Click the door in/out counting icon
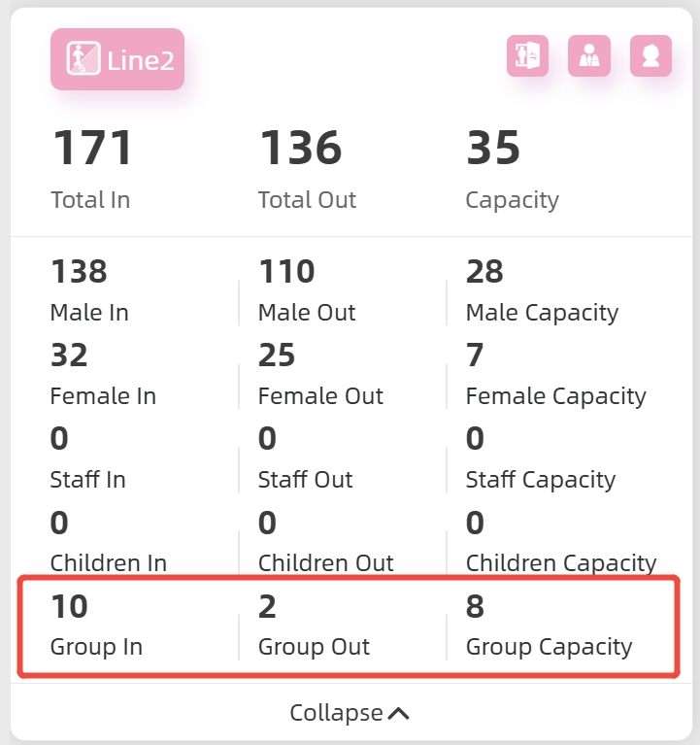700x745 pixels. pyautogui.click(x=527, y=56)
